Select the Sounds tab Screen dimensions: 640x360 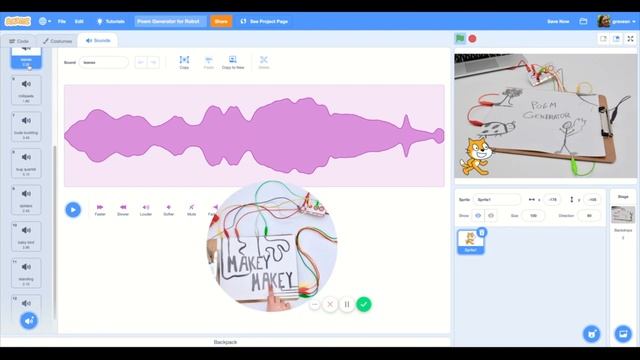tap(98, 40)
